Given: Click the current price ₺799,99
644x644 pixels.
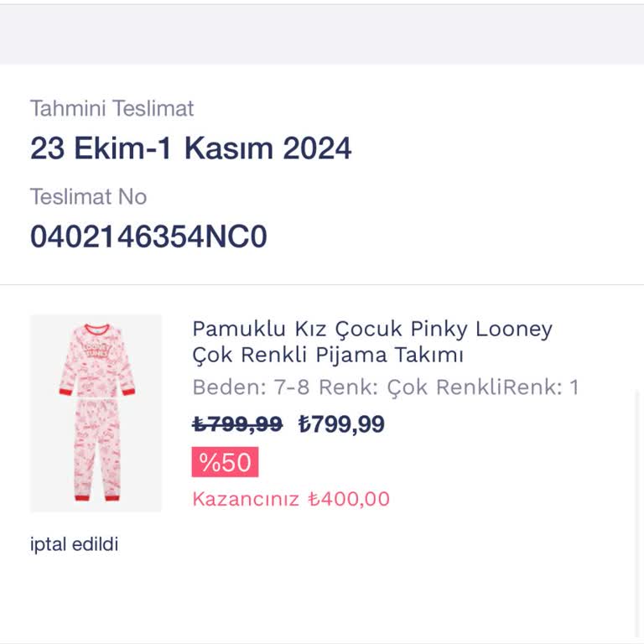Looking at the screenshot, I should tap(341, 424).
